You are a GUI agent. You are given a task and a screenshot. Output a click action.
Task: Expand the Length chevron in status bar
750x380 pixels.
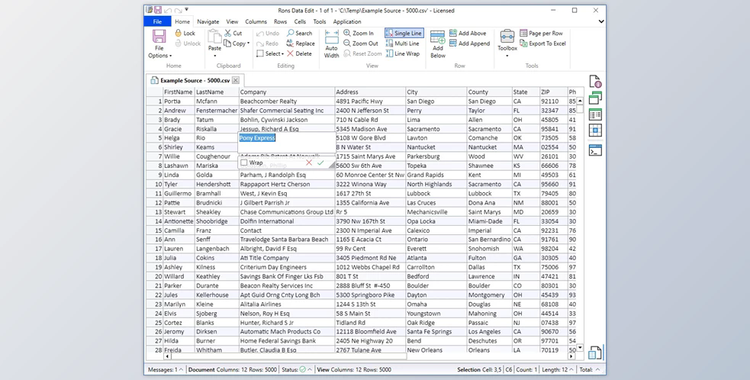[571, 369]
